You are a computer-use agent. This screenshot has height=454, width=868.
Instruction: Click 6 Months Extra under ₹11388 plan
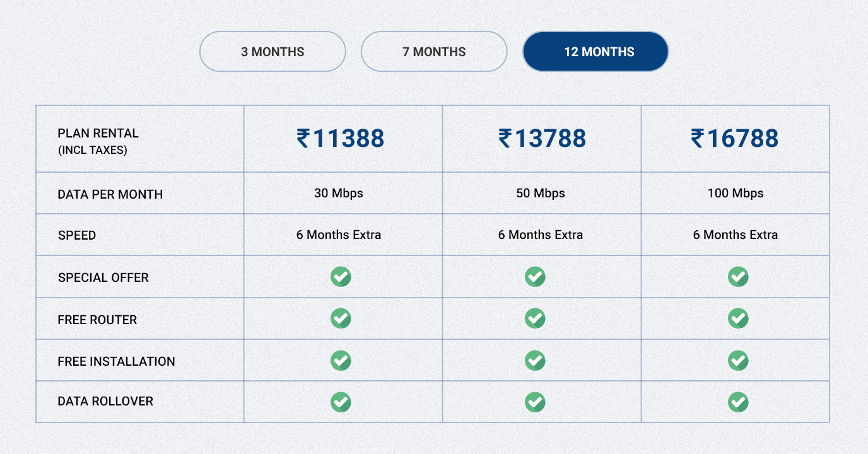click(x=339, y=235)
